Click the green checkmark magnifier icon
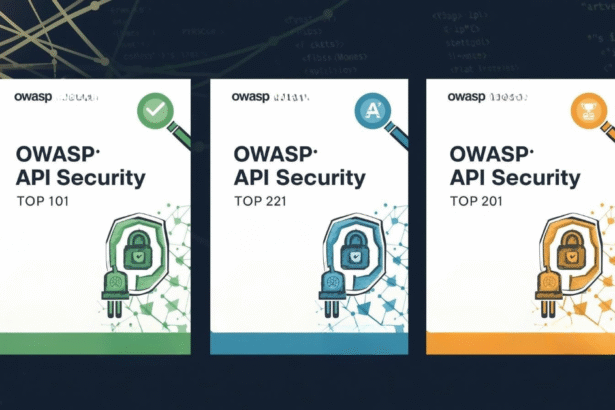Viewport: 615px width, 410px height. (x=155, y=110)
